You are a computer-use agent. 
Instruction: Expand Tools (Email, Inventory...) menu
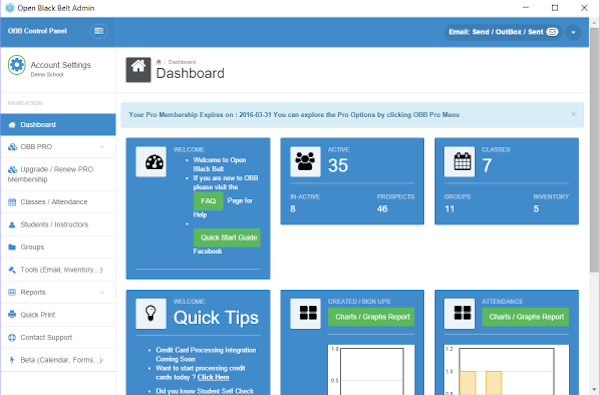[58, 269]
